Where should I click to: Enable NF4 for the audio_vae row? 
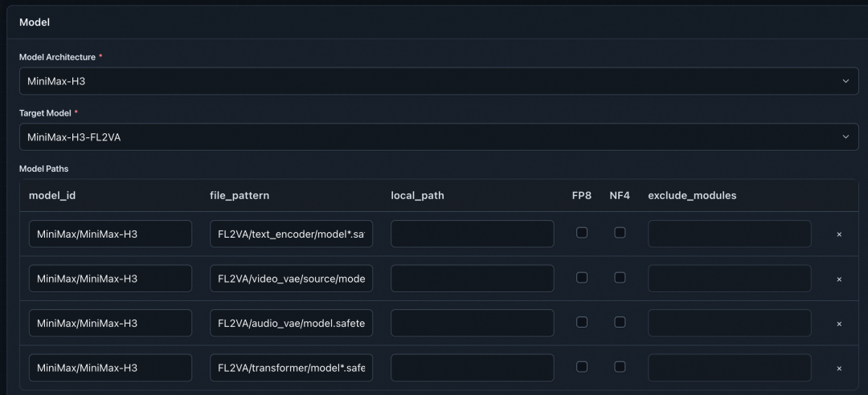tap(620, 322)
